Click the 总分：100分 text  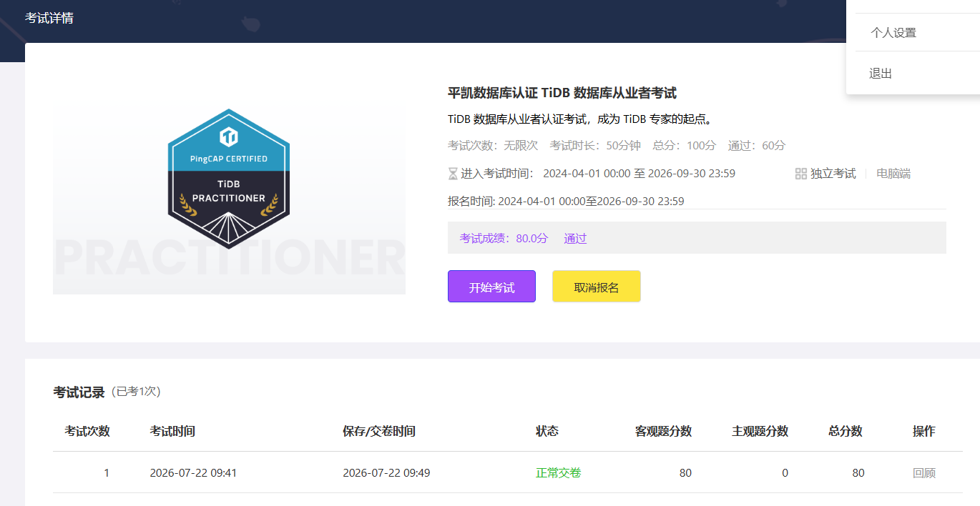click(684, 145)
